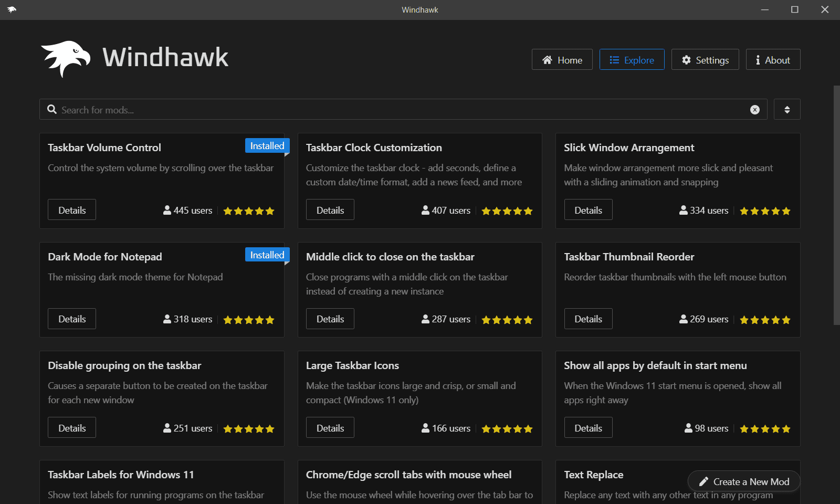Viewport: 840px width, 504px height.
Task: Click the search magnifier icon
Action: coord(52,109)
